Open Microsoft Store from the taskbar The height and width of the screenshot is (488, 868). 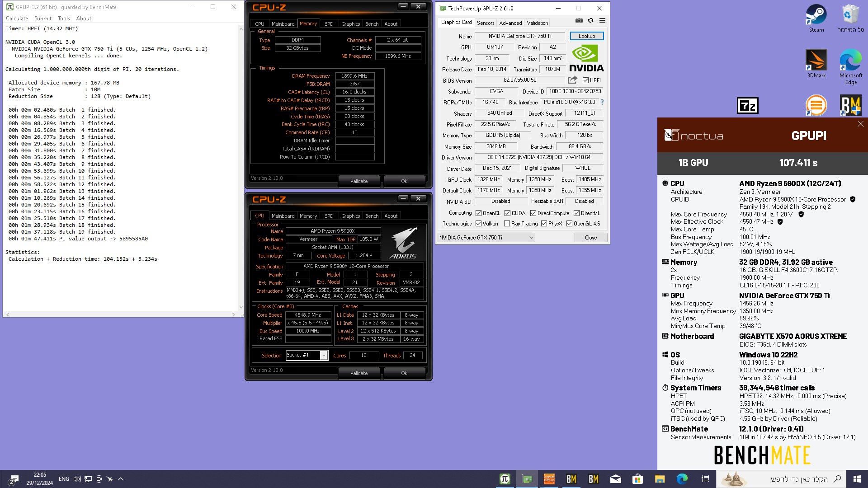(638, 479)
